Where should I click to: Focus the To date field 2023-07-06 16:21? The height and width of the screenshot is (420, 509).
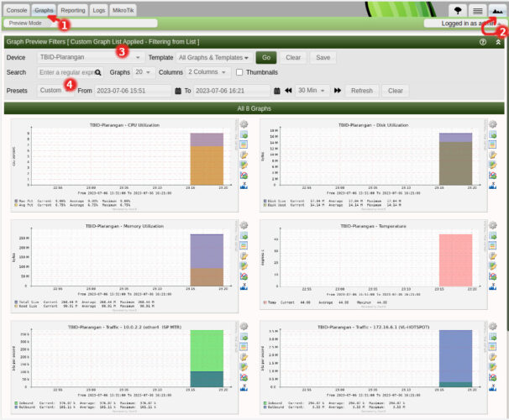point(233,91)
